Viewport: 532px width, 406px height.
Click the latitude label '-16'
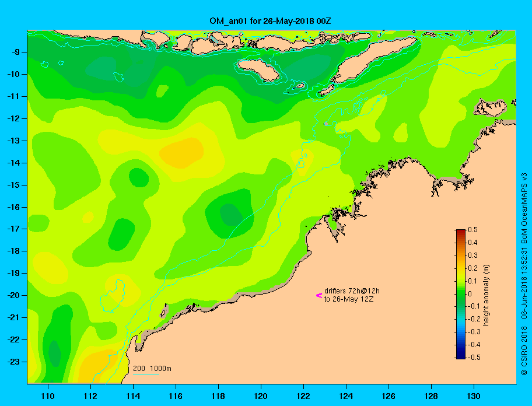(13, 207)
